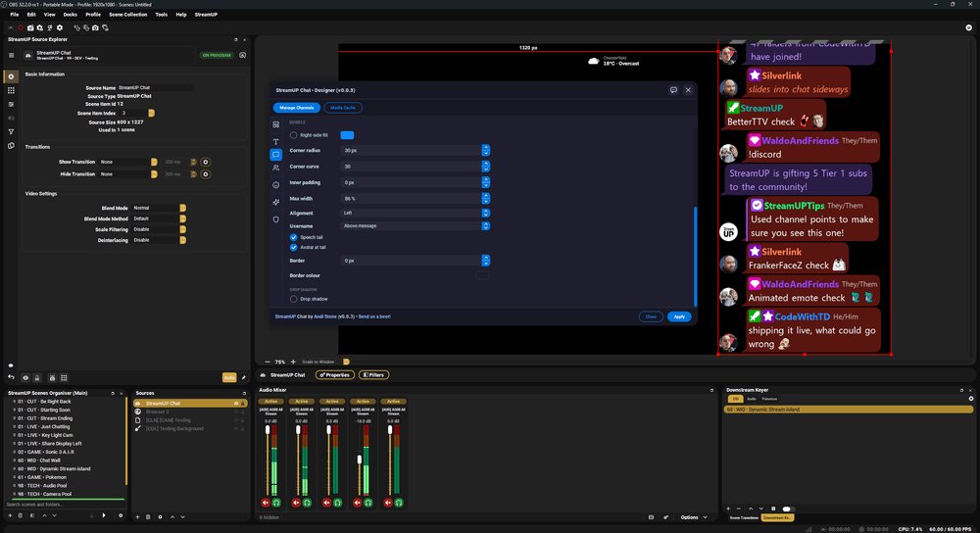The height and width of the screenshot is (533, 980).
Task: Open the Show Transition dropdown
Action: pos(128,162)
